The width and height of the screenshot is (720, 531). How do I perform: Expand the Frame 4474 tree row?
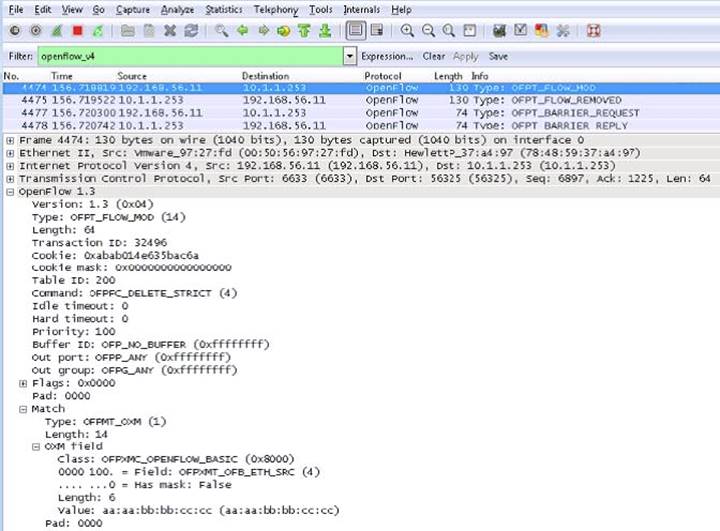pyautogui.click(x=9, y=141)
